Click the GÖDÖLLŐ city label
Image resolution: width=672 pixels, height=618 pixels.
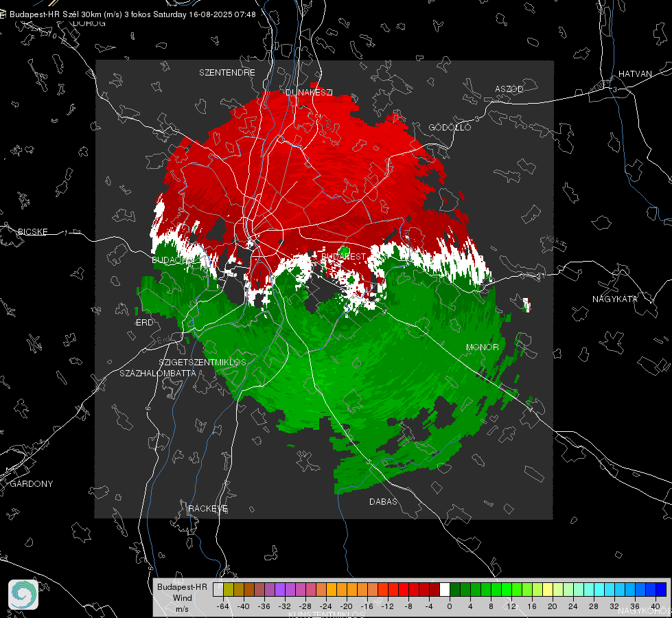point(450,127)
